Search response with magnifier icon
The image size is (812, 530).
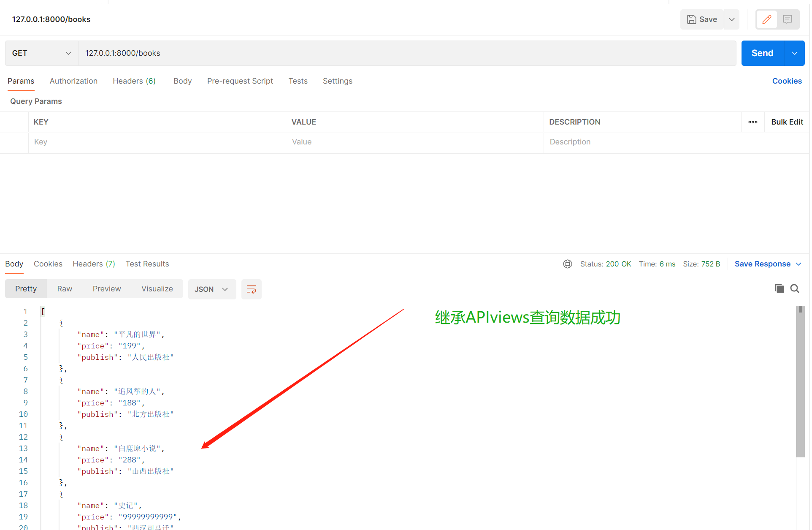(795, 288)
